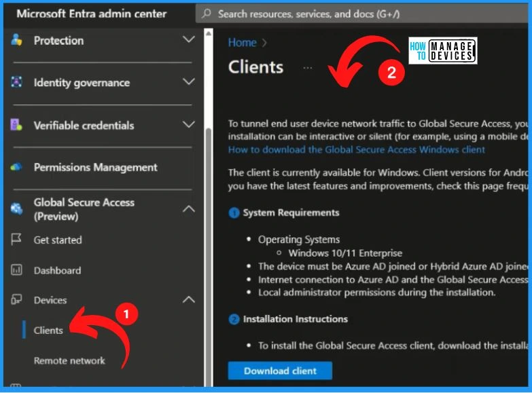Screen dimensions: 532x393
Task: Click Microsoft Entra admin center title
Action: (92, 14)
